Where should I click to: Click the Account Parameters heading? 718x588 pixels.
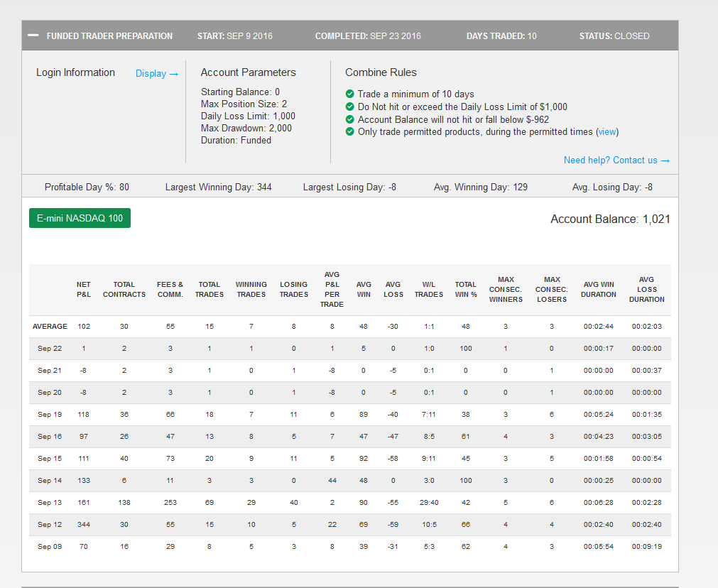pos(248,72)
